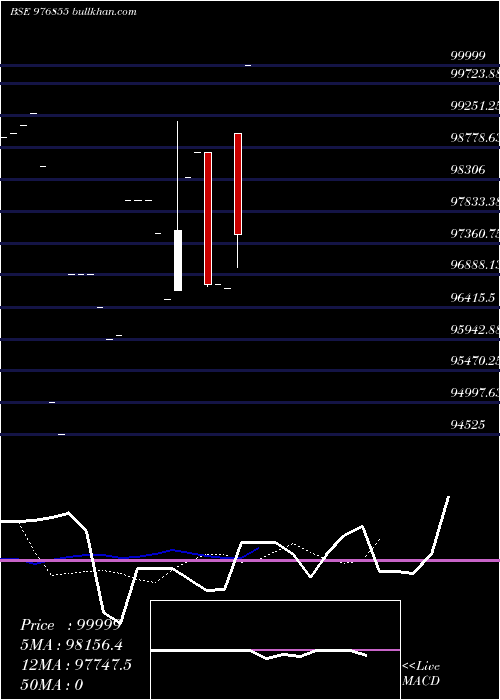Click the 5MA : 98156.4 value

coord(72,645)
